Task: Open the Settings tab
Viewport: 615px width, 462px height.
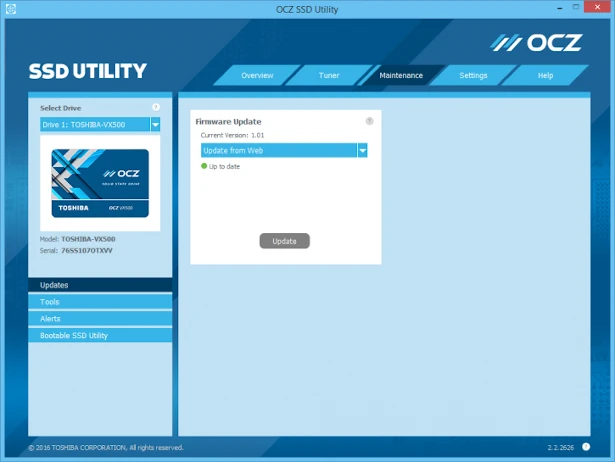Action: click(x=473, y=75)
